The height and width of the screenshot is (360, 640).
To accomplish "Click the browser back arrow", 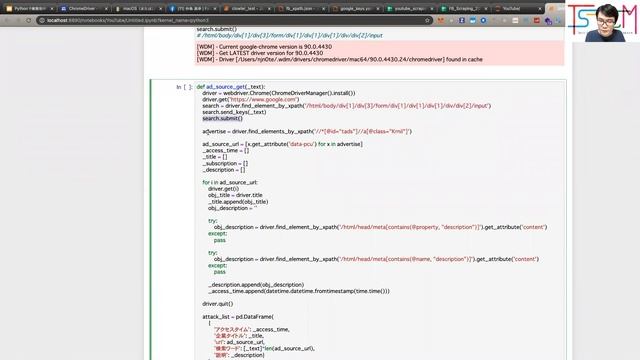I will [x=7, y=20].
